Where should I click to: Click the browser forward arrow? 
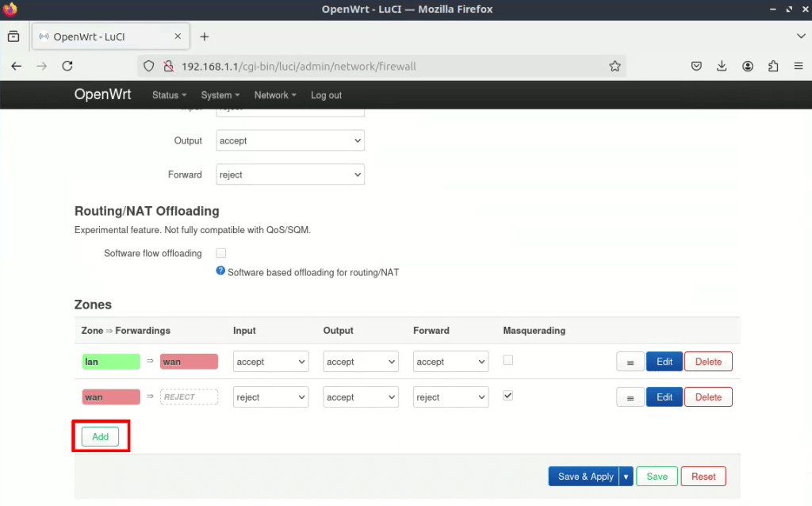coord(42,67)
